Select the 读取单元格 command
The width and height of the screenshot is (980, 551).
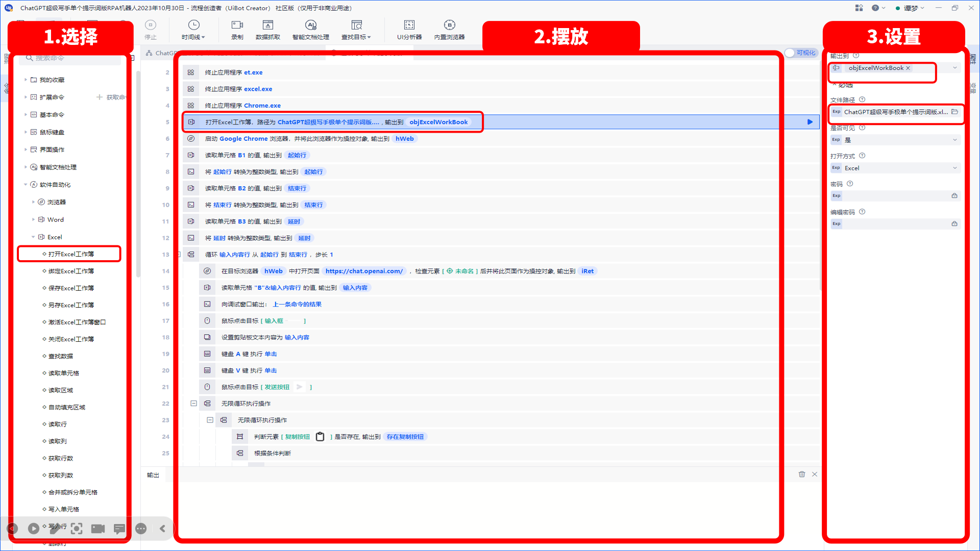coord(64,373)
